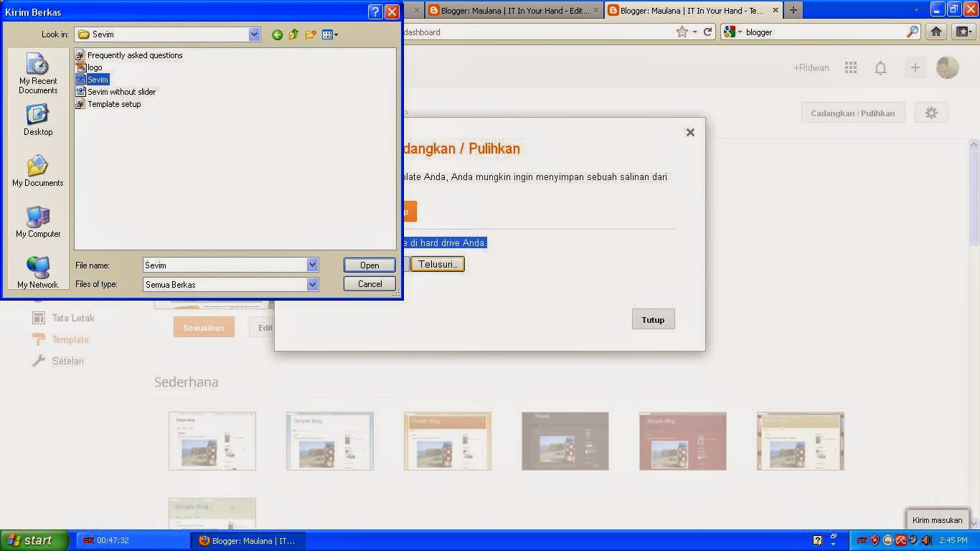Click the Tutup button
The image size is (980, 551).
click(x=653, y=319)
